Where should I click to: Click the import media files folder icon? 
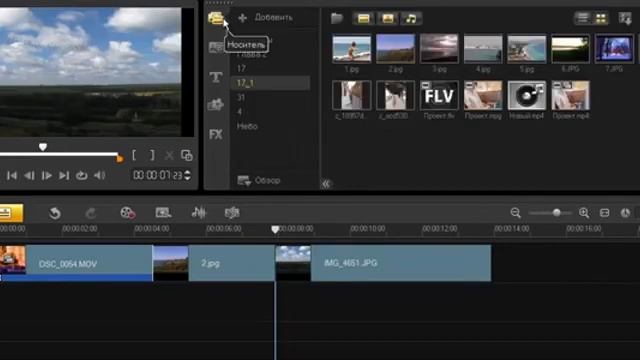[x=337, y=18]
